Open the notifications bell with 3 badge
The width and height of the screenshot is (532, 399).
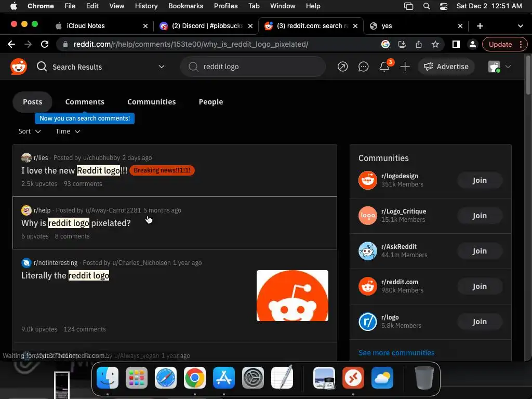point(384,66)
